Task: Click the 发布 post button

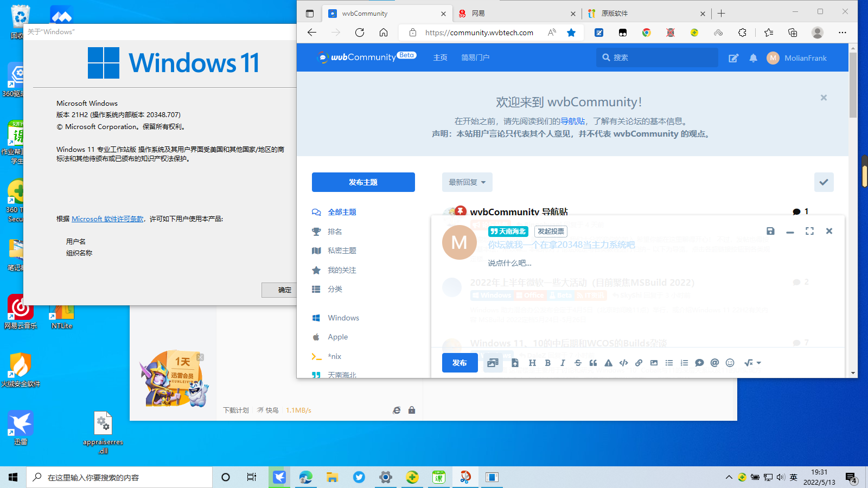Action: tap(459, 363)
